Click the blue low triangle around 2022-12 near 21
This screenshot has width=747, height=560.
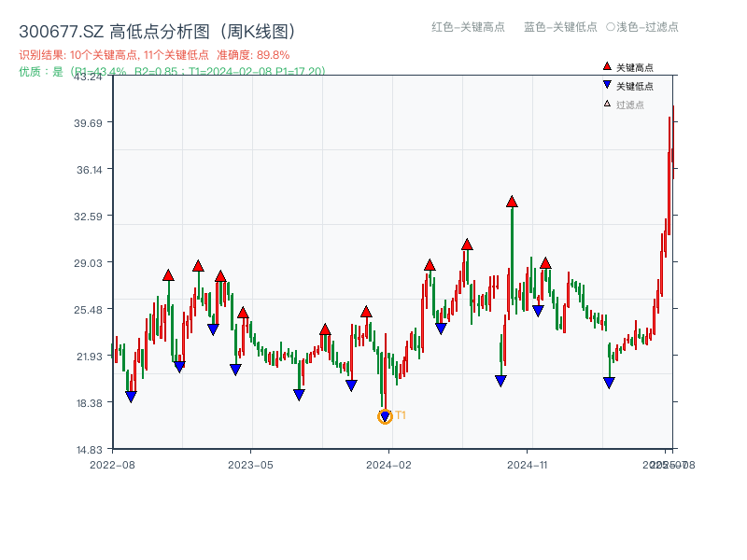point(179,367)
